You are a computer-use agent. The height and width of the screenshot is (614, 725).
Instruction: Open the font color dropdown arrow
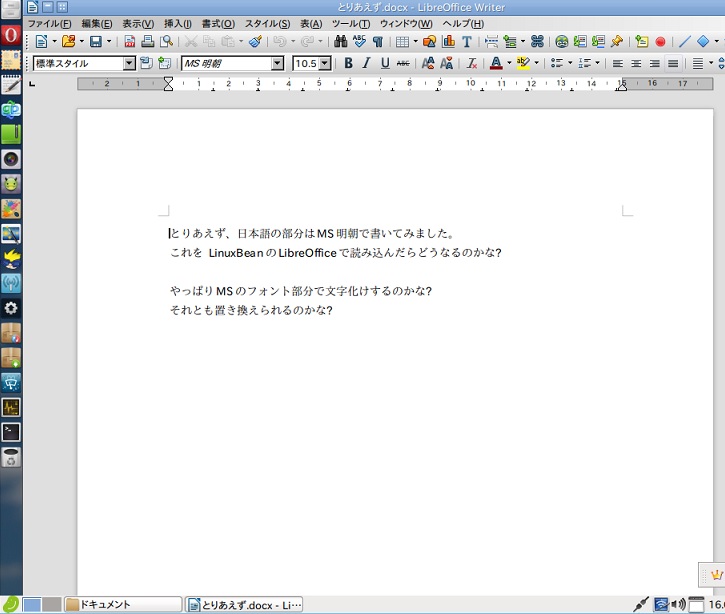[x=509, y=63]
